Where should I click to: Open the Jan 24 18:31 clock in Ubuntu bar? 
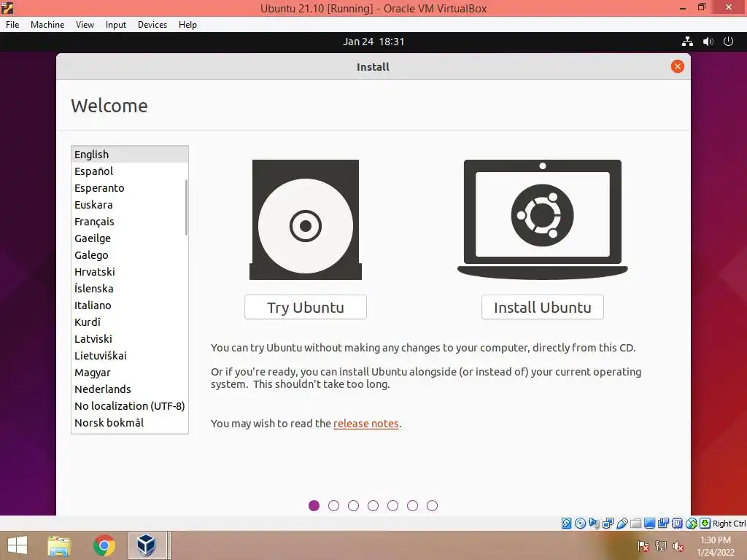pos(373,42)
